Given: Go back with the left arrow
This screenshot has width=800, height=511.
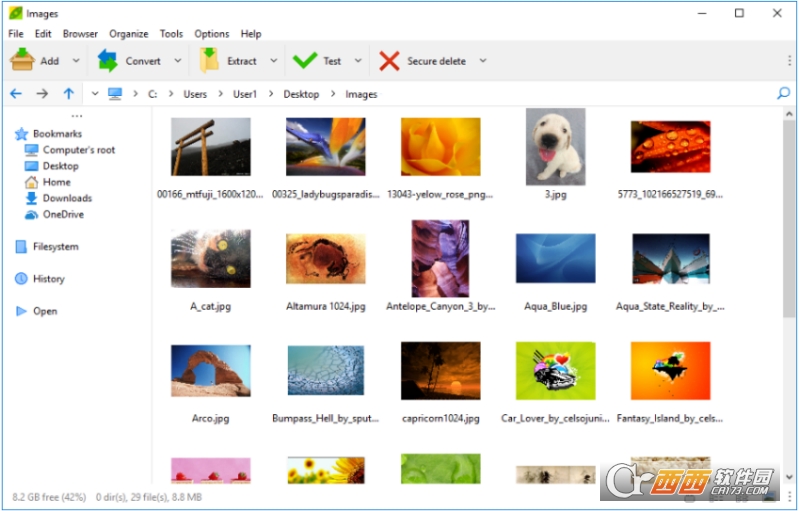Looking at the screenshot, I should coord(16,93).
